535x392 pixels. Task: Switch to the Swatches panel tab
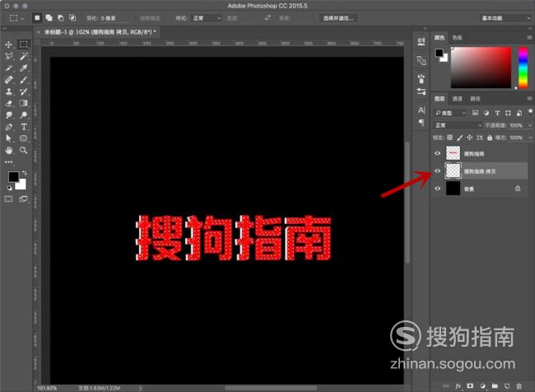457,38
